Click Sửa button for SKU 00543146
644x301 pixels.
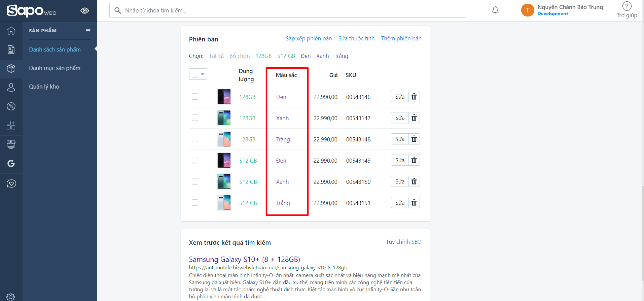pyautogui.click(x=400, y=97)
